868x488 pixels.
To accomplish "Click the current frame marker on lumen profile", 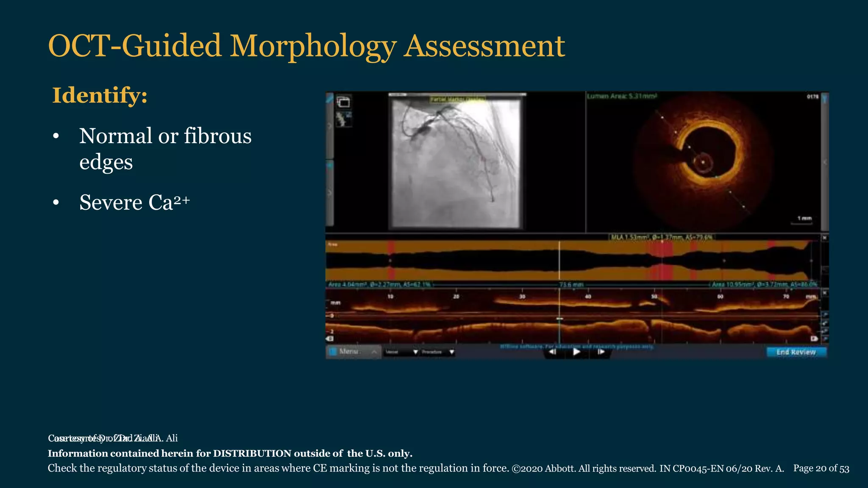I will point(559,261).
